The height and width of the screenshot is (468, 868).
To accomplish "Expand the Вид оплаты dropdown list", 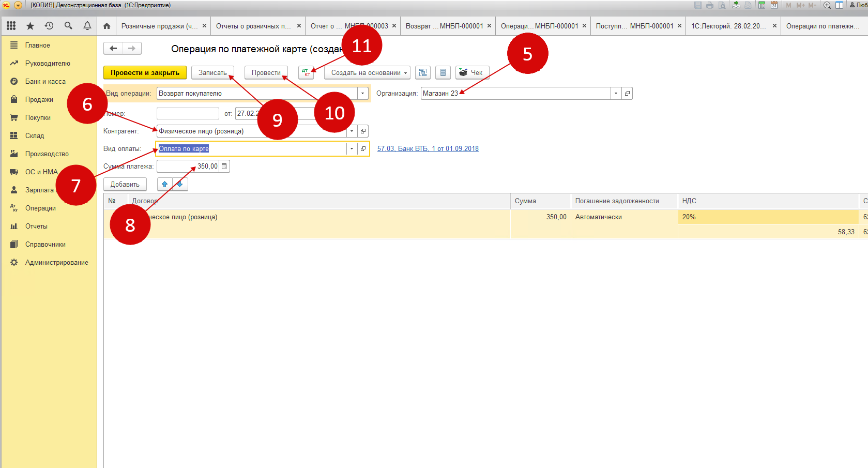I will (x=352, y=149).
